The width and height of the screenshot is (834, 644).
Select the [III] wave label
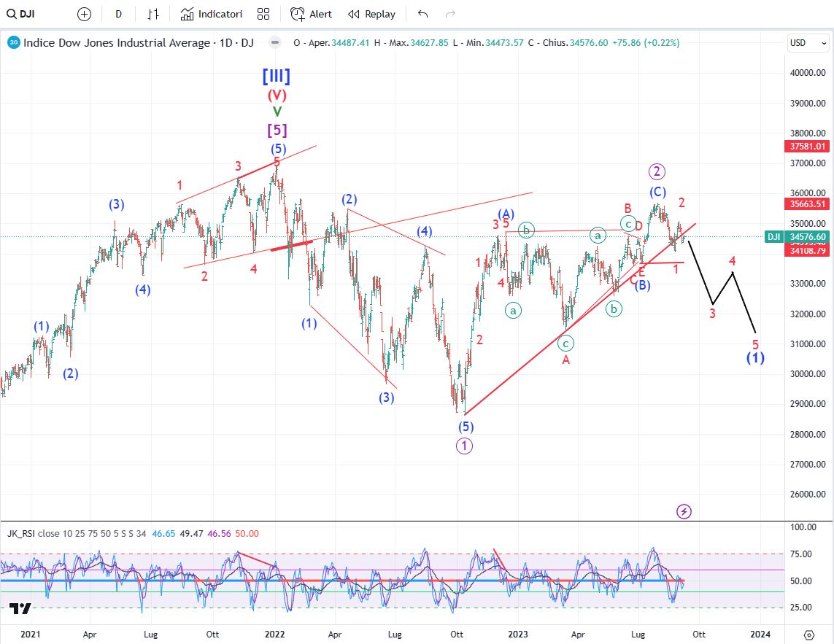(277, 76)
